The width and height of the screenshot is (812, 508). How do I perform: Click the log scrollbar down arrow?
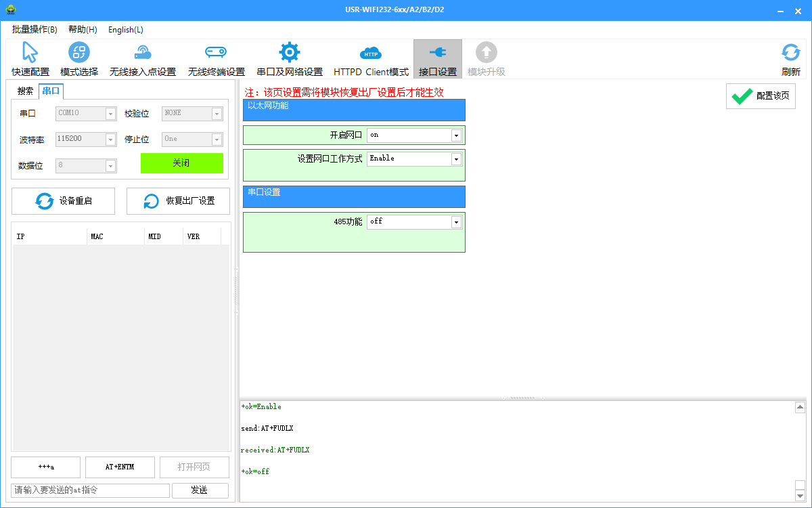(800, 494)
